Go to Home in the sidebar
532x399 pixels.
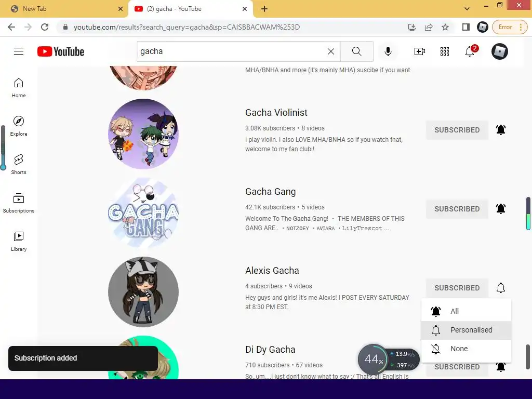coord(19,88)
